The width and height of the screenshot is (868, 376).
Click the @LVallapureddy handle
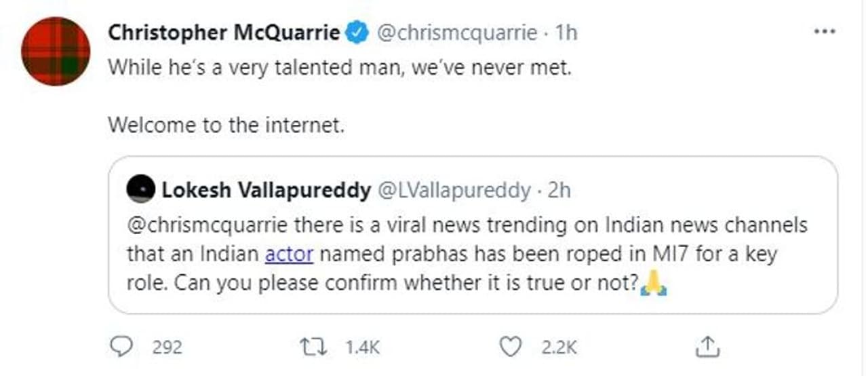[454, 191]
